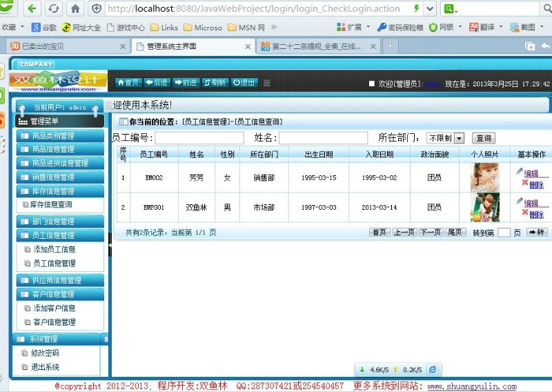Switch to the 已卖出的宝贝 browser tab
Screen dimensions: 552x392
[65, 46]
